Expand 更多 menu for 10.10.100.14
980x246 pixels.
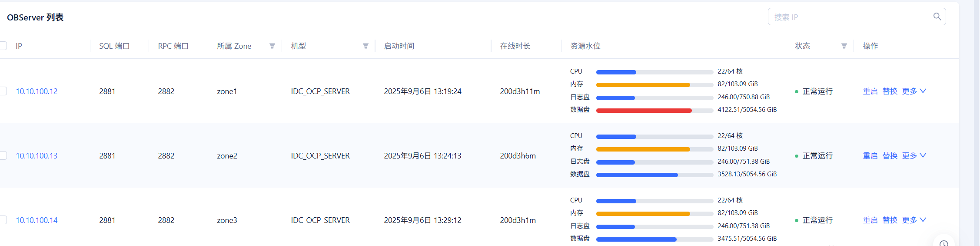coord(914,220)
